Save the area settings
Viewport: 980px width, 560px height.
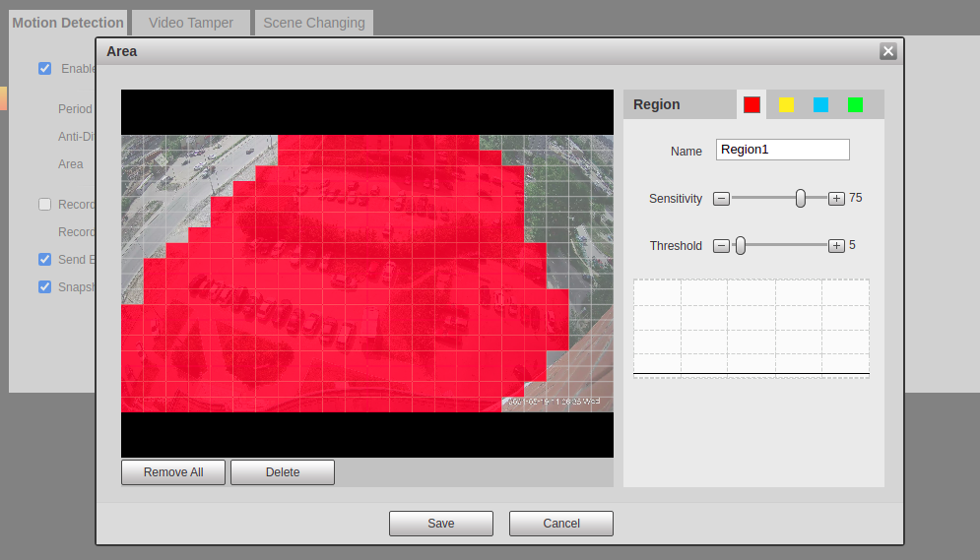[x=441, y=524]
